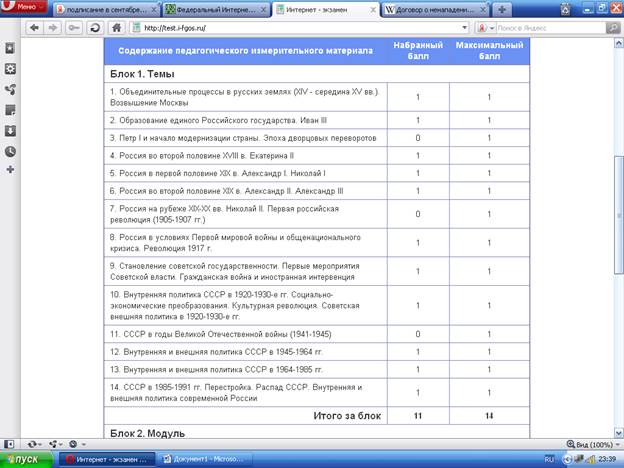Open a new tab with plus button
This screenshot has height=468, width=624.
(x=502, y=10)
